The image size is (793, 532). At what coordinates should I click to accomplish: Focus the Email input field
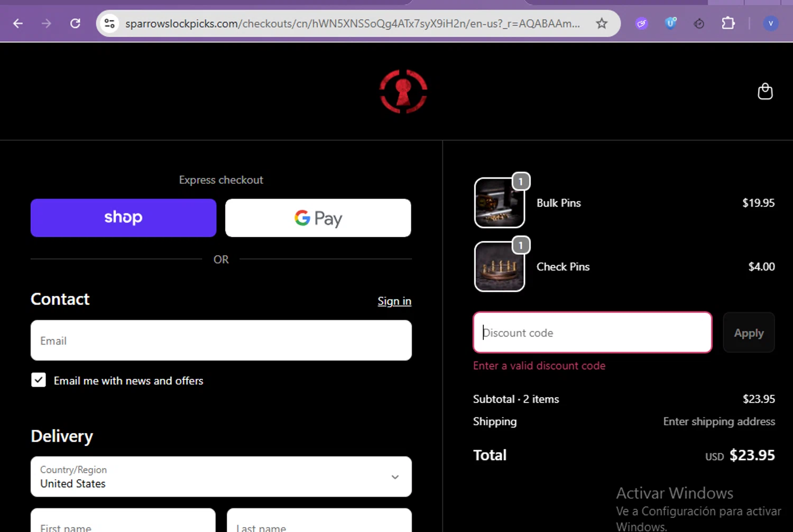tap(221, 340)
